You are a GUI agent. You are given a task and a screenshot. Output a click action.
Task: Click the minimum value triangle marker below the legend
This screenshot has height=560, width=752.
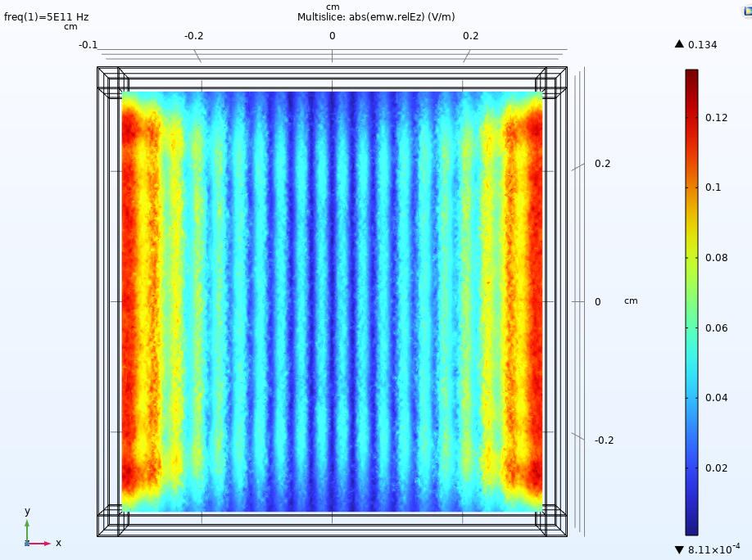679,549
